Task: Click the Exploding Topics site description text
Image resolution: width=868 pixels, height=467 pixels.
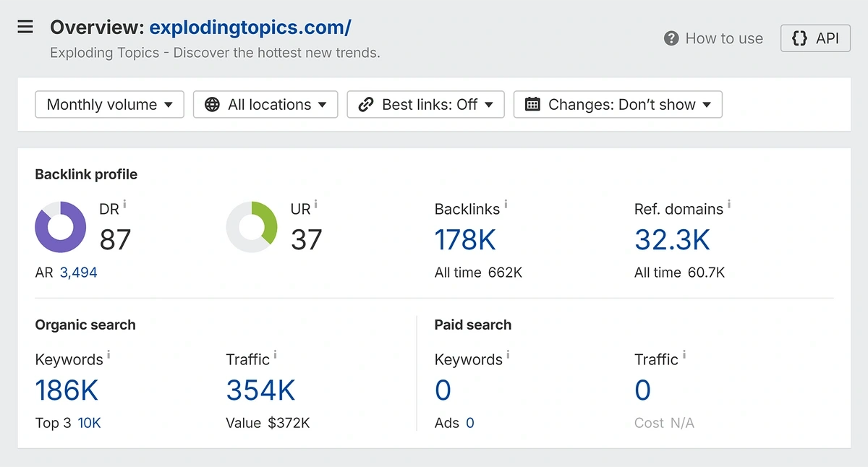Action: (215, 53)
